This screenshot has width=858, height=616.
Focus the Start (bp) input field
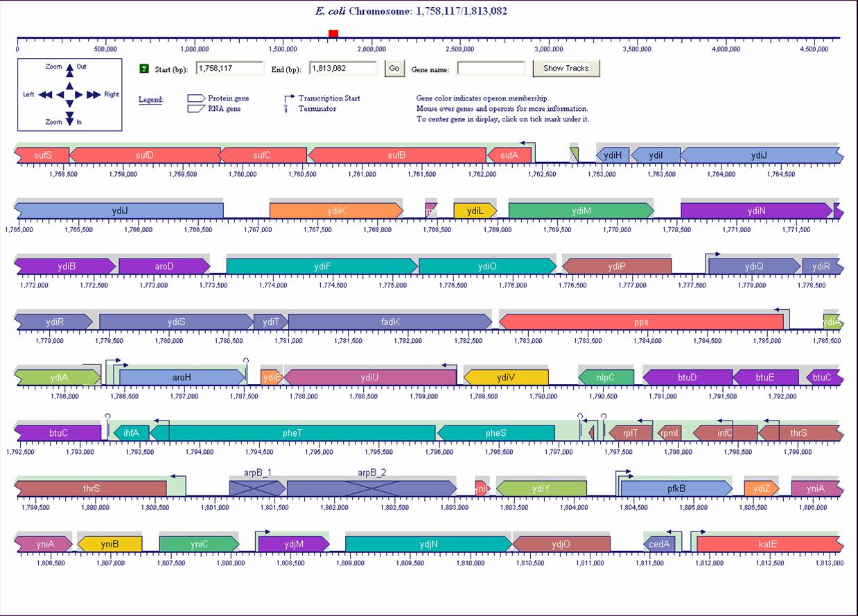[x=230, y=69]
